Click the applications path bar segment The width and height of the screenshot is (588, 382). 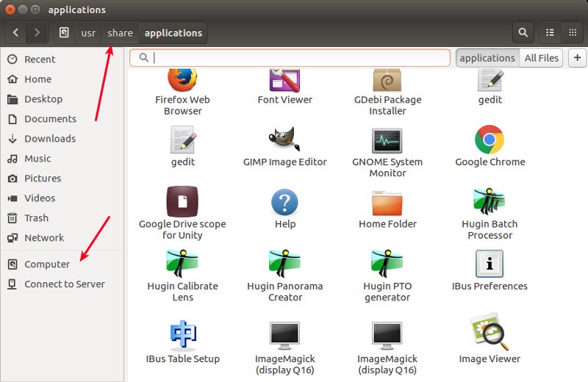(x=173, y=32)
